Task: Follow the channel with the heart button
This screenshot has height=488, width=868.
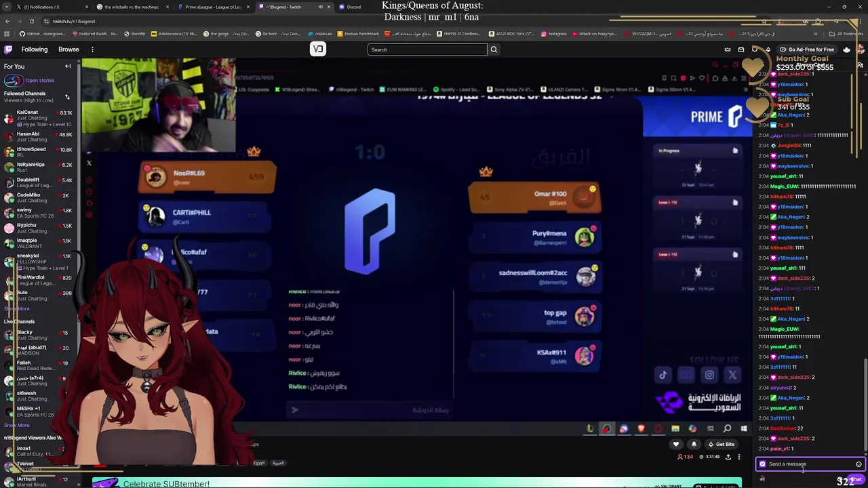Action: click(x=675, y=445)
